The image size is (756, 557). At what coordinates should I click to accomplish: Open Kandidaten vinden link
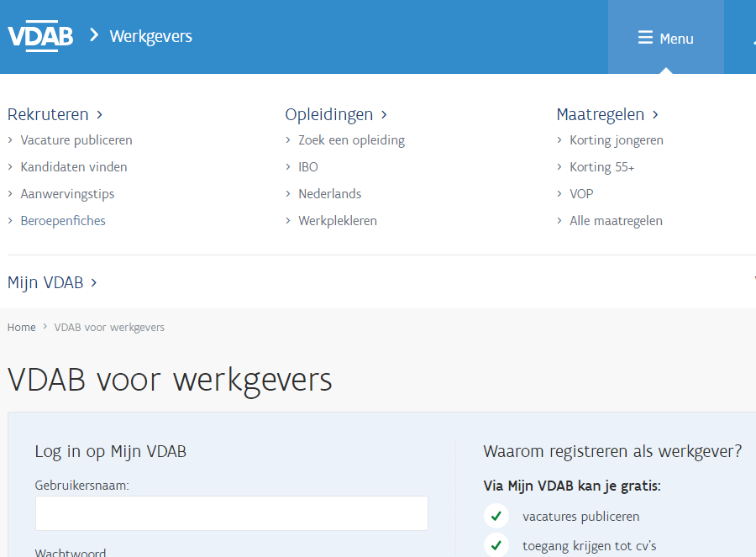pos(74,167)
